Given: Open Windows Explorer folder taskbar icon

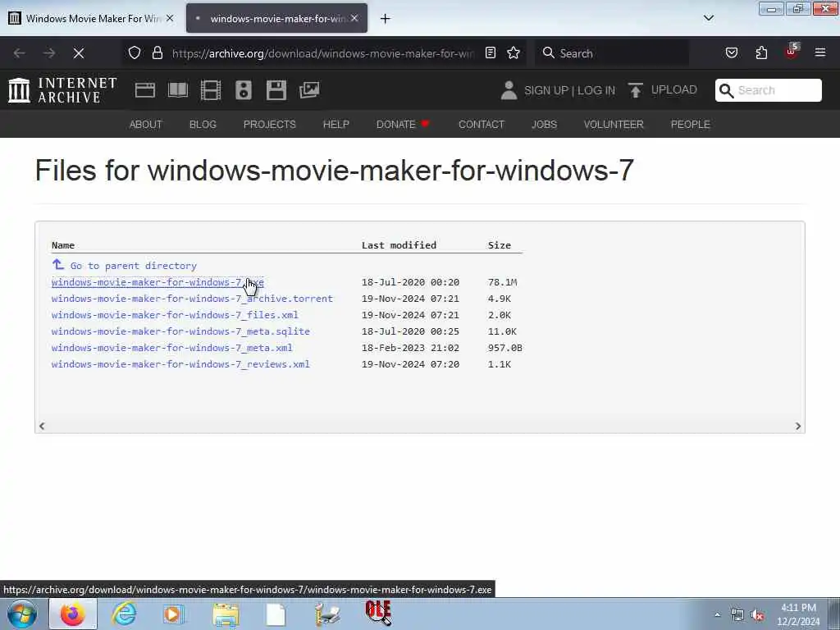Looking at the screenshot, I should tap(226, 614).
